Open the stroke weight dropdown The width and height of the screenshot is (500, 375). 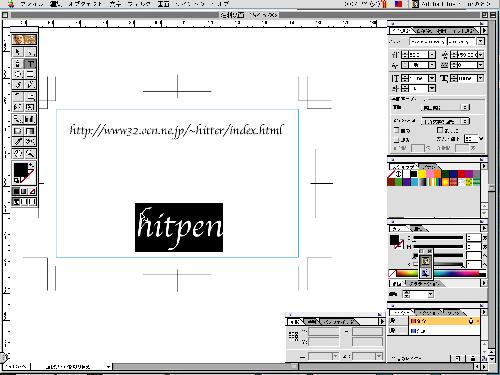point(431,294)
